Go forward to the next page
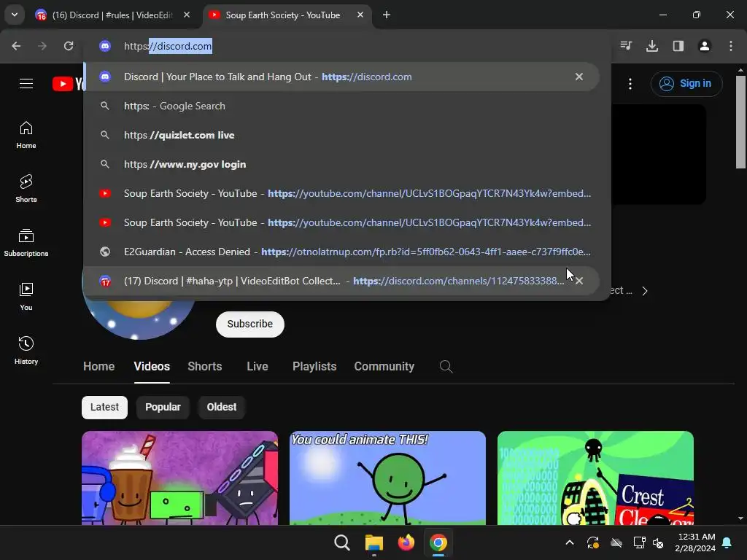 [42, 46]
